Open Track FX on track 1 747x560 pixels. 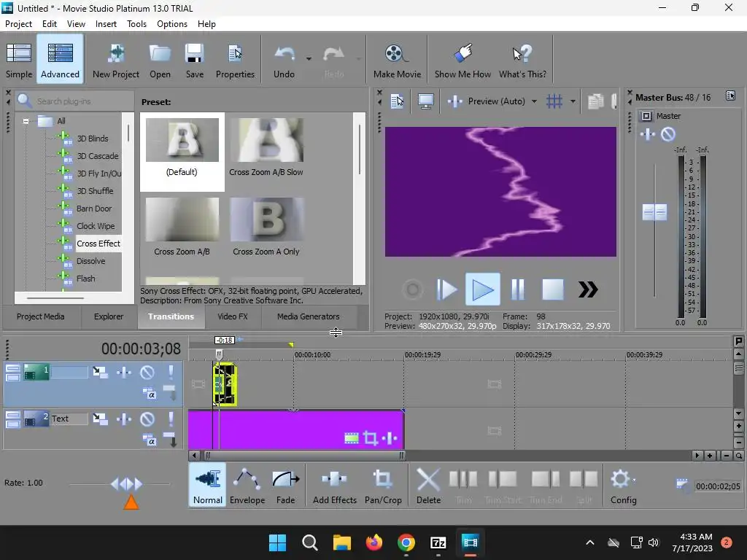point(124,372)
